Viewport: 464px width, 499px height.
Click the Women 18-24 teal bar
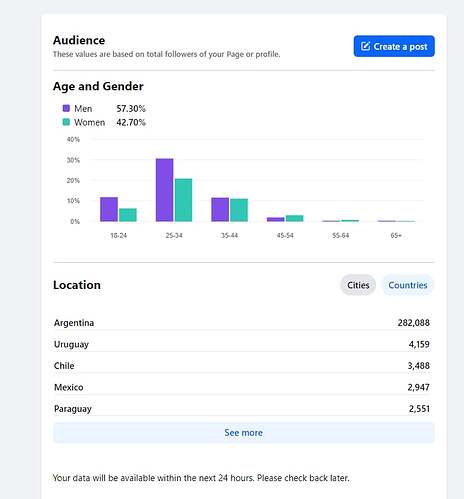128,215
